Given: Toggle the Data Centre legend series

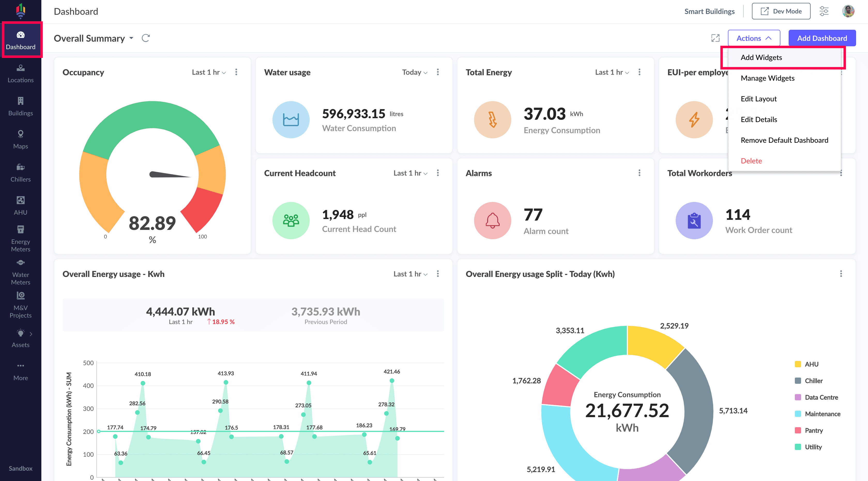Looking at the screenshot, I should 821,397.
